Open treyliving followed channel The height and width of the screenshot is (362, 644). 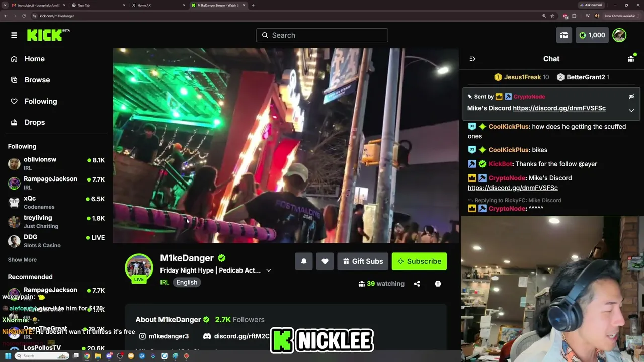click(x=56, y=222)
